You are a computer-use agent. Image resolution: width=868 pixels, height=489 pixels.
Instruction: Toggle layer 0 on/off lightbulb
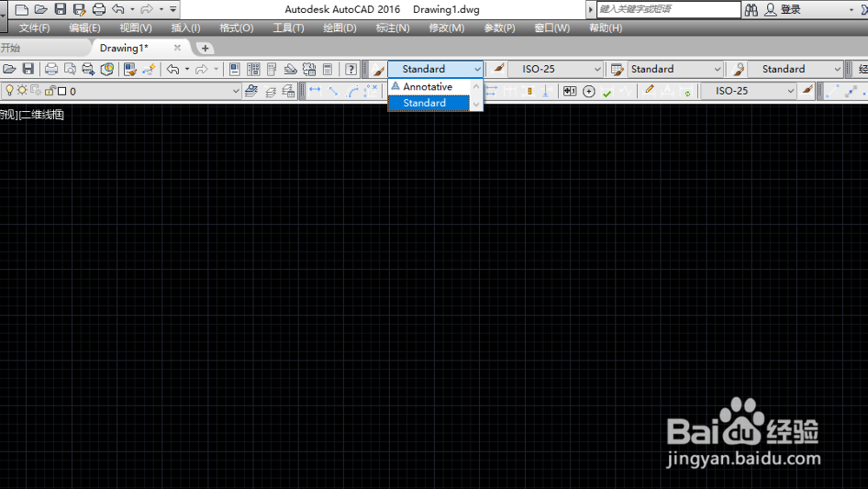pos(10,90)
